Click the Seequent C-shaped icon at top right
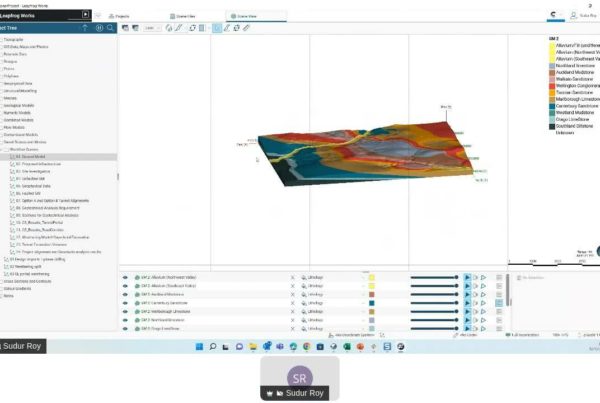The width and height of the screenshot is (600, 403). coord(553,15)
